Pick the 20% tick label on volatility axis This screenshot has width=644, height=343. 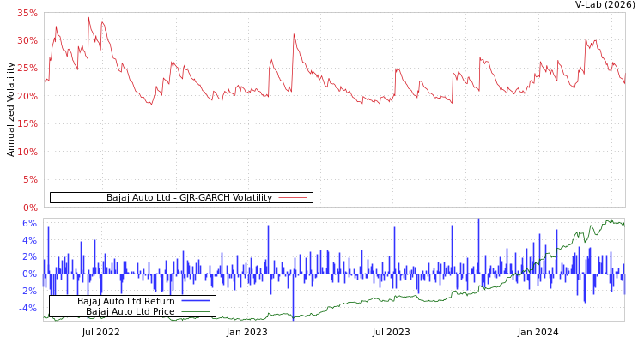coord(27,96)
